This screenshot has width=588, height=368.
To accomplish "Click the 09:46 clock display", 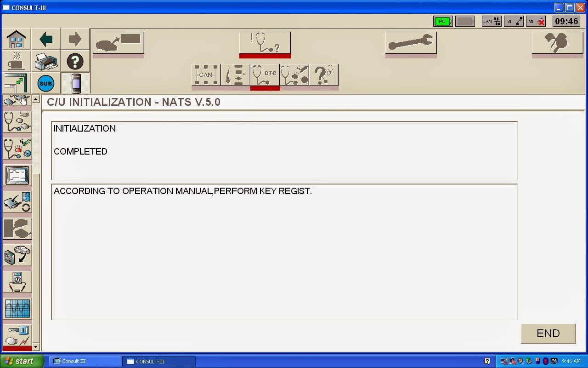I will tap(566, 21).
